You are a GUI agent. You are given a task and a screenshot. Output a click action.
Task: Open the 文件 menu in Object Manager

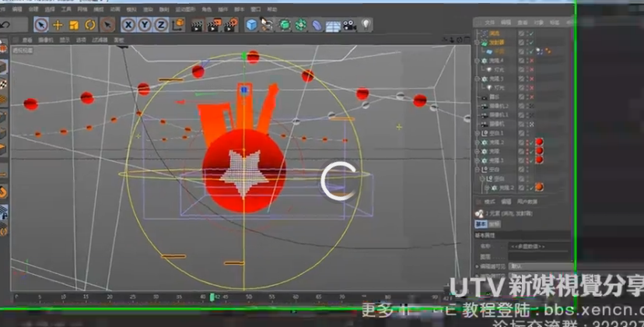click(489, 23)
